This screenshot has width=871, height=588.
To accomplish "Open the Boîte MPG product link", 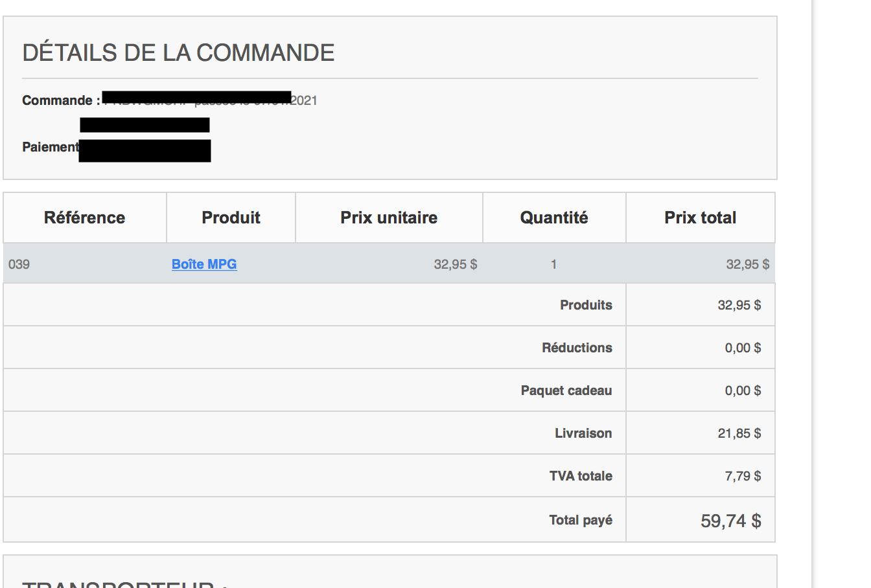I will click(204, 264).
